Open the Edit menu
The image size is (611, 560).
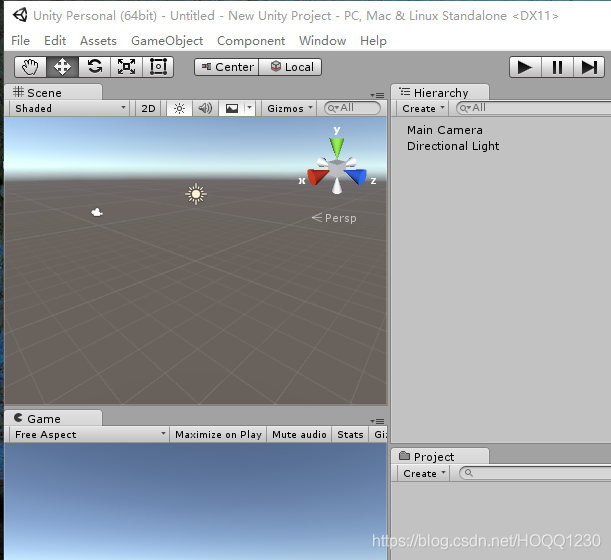pos(55,41)
